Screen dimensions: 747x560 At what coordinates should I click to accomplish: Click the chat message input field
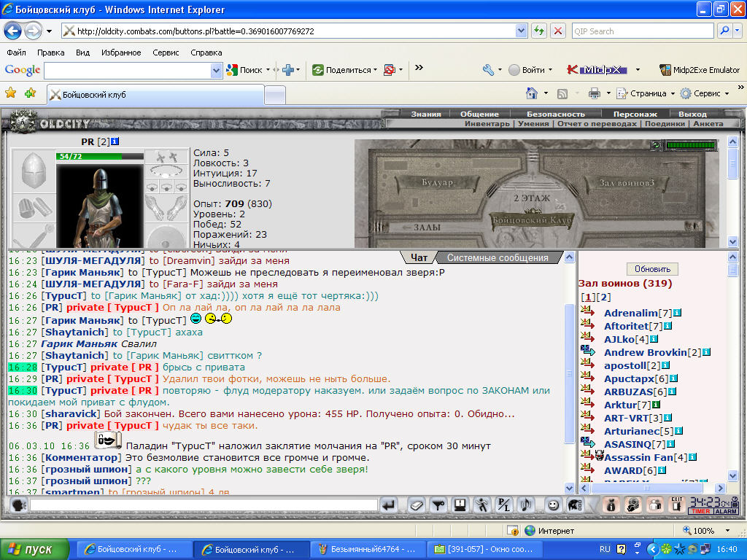pyautogui.click(x=204, y=505)
